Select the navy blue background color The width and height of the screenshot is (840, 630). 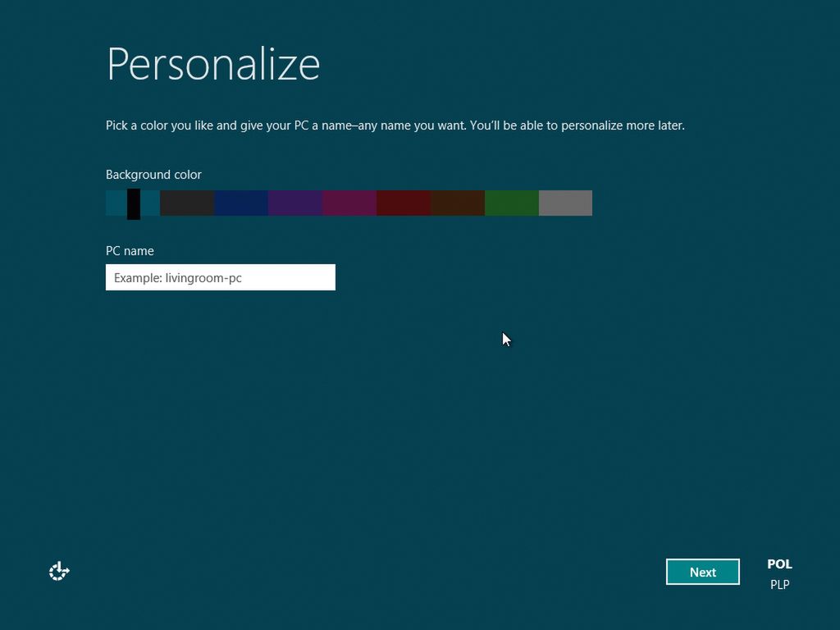(241, 203)
